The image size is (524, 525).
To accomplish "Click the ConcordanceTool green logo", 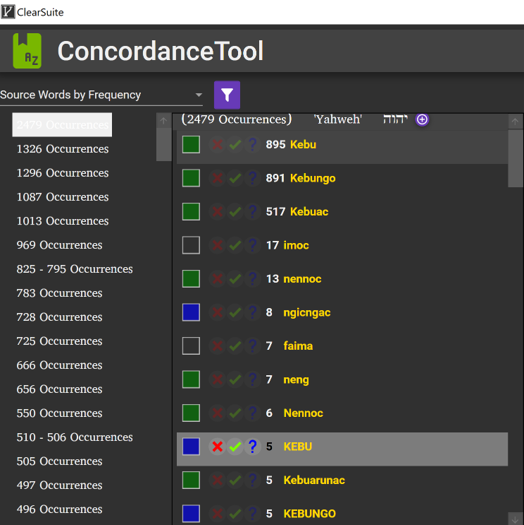I will (x=27, y=51).
